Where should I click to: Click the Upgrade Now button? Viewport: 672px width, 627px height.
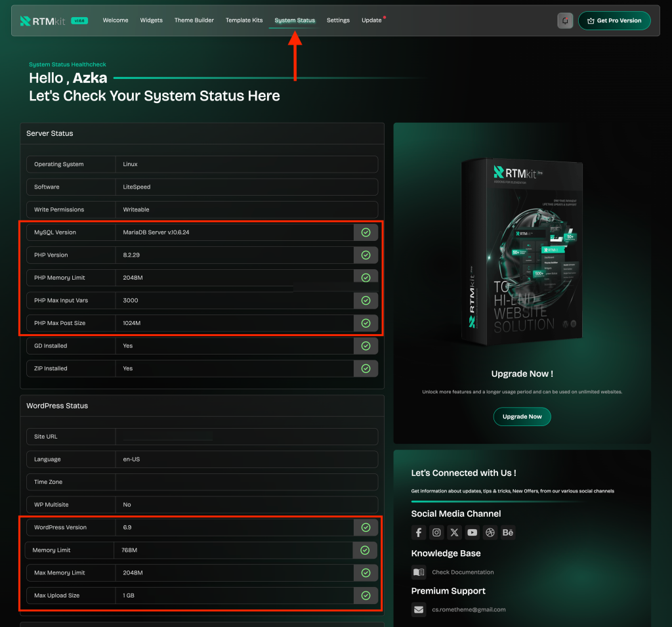pyautogui.click(x=522, y=416)
